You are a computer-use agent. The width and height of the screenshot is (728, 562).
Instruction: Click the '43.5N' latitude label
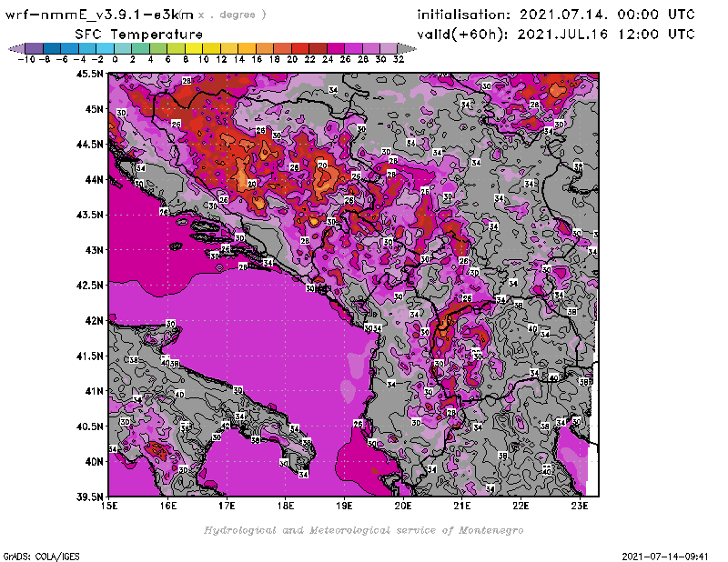(89, 215)
